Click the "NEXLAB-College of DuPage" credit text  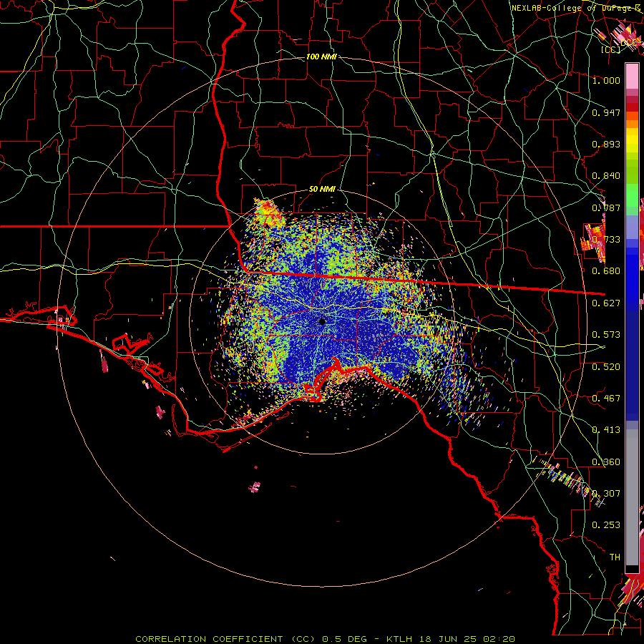tap(570, 8)
